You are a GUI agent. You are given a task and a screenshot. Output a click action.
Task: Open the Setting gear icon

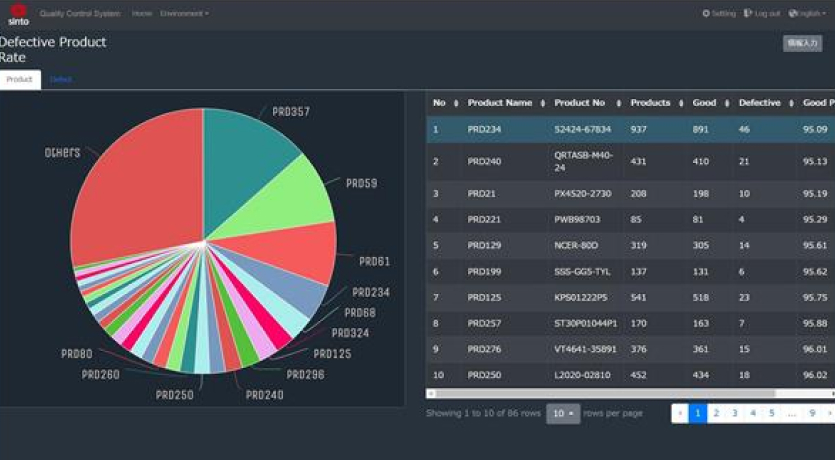[x=706, y=14]
